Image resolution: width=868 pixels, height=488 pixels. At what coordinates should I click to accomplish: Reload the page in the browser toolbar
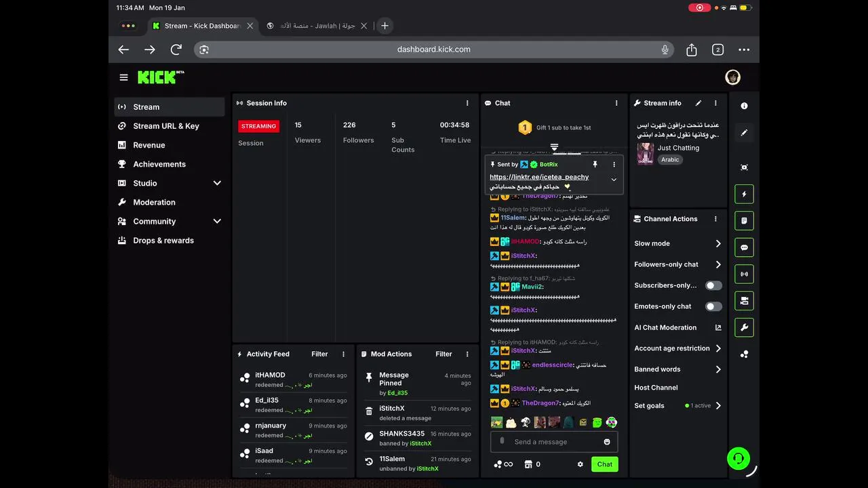[x=176, y=49]
